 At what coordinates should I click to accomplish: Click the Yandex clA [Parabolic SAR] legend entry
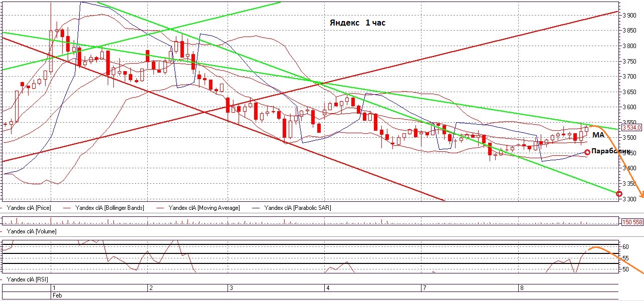298,207
